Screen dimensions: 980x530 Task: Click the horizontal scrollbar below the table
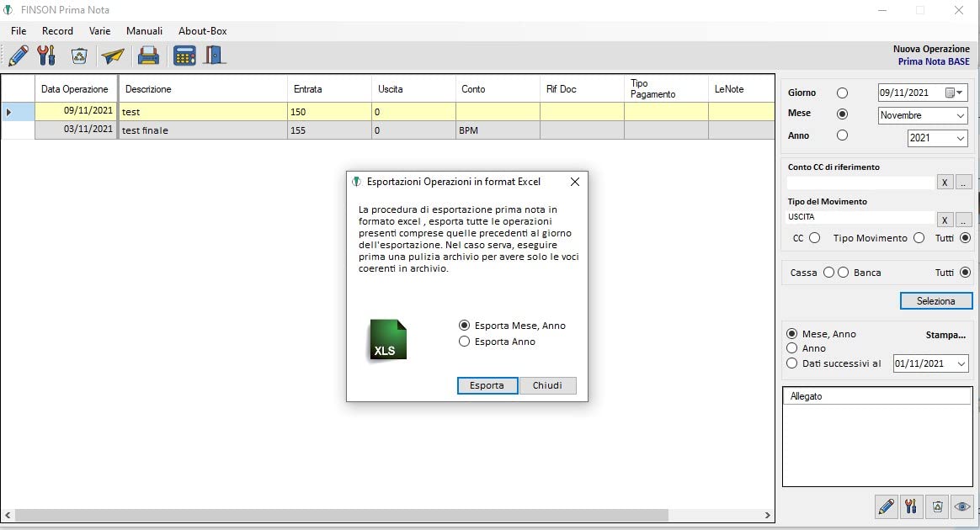pos(387,515)
